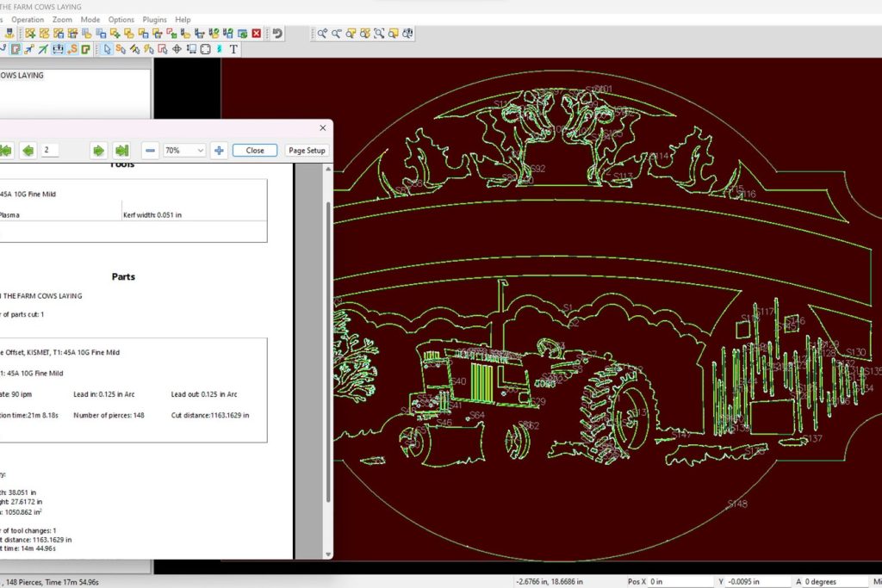Click the zoom in magnifier toolbar icon
The image size is (882, 588).
tap(322, 34)
